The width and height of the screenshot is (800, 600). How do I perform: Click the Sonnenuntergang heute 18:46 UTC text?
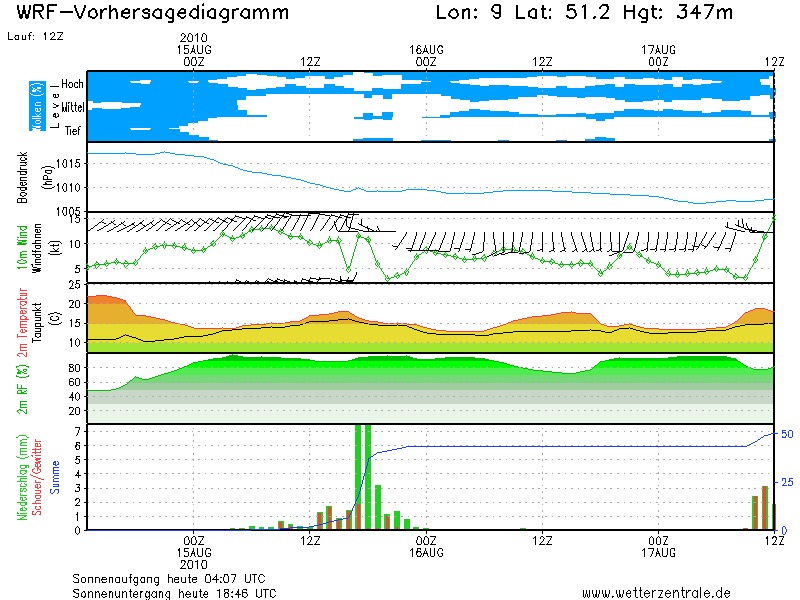coord(174,593)
